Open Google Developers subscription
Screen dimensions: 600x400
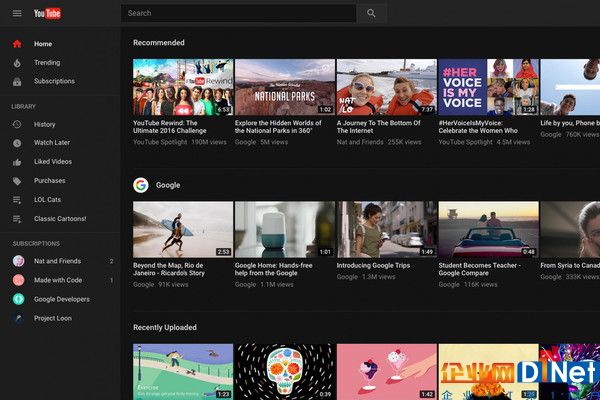[x=62, y=299]
